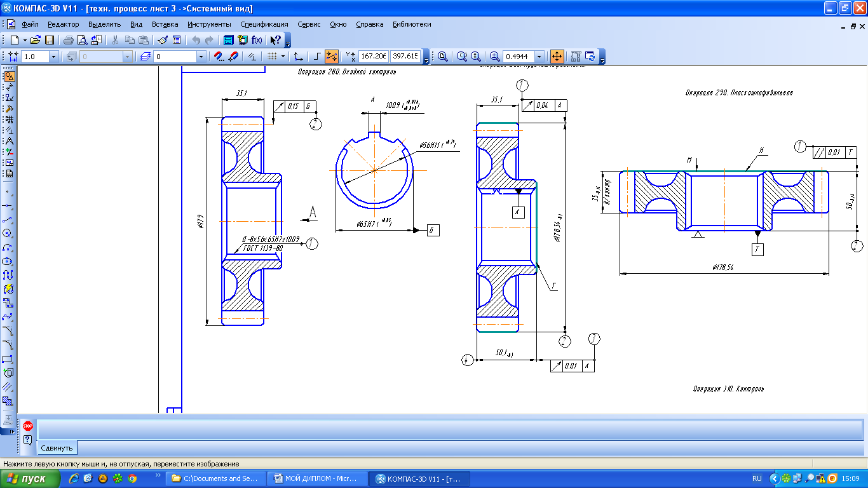The height and width of the screenshot is (488, 868).
Task: Click the zoom in/out magnifier icon
Action: 475,56
